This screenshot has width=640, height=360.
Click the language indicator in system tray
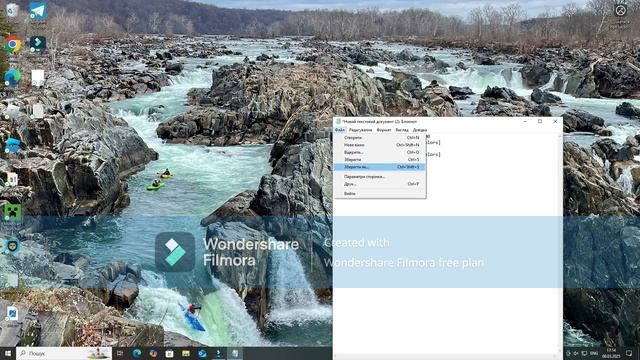594,353
